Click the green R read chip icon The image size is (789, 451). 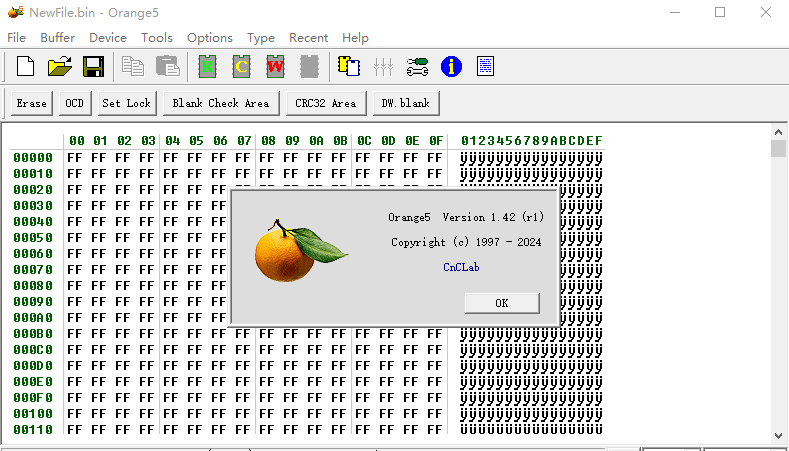pyautogui.click(x=208, y=67)
